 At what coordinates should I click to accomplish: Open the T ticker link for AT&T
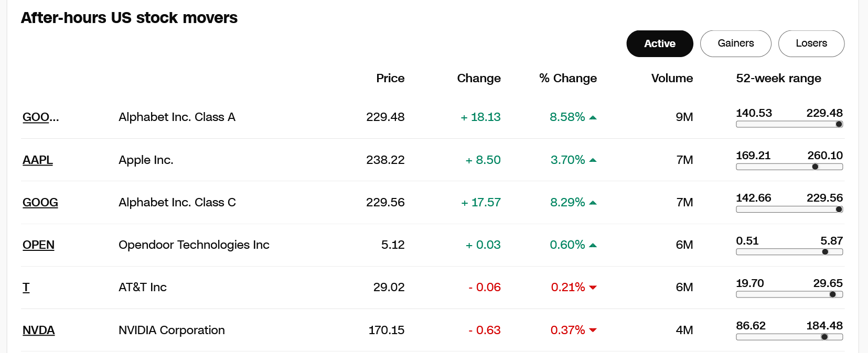pyautogui.click(x=26, y=287)
